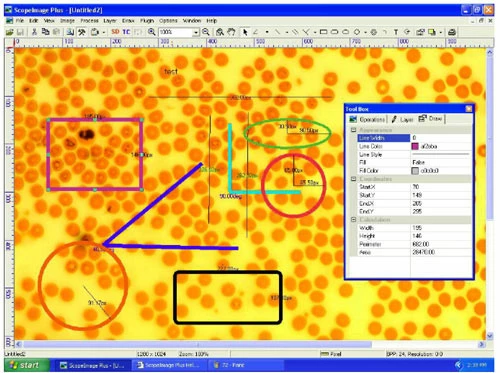Click the Windows Start button
This screenshot has width=500, height=373.
[x=25, y=365]
